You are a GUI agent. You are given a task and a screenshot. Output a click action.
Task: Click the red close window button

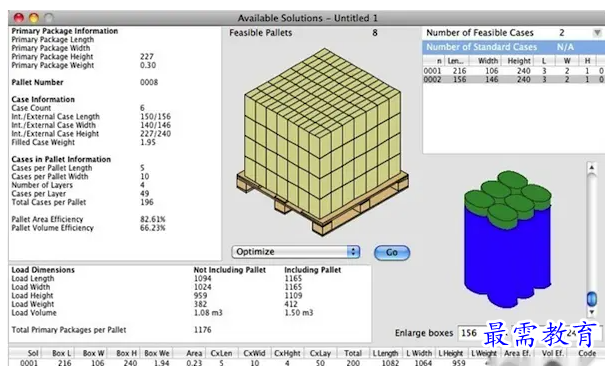tap(19, 18)
